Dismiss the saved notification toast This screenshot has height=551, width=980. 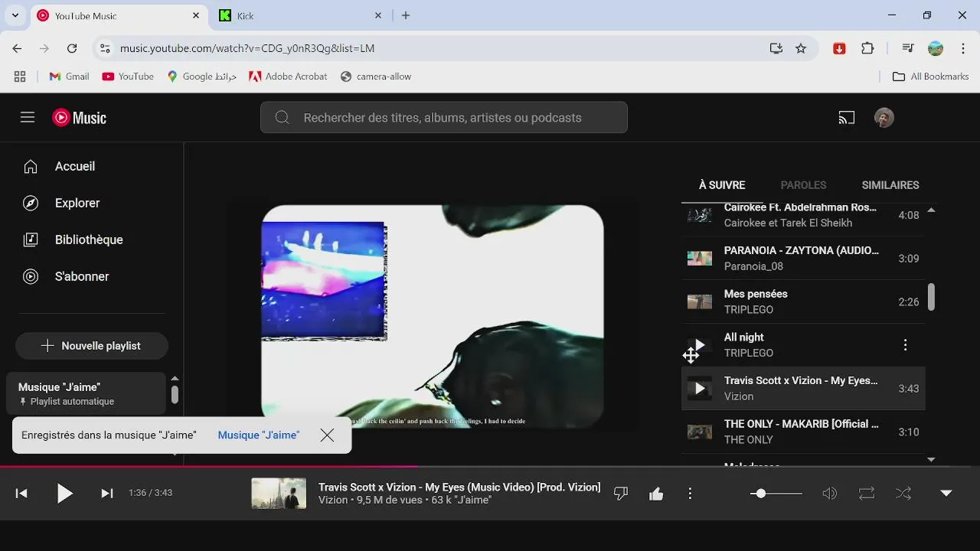click(x=327, y=435)
